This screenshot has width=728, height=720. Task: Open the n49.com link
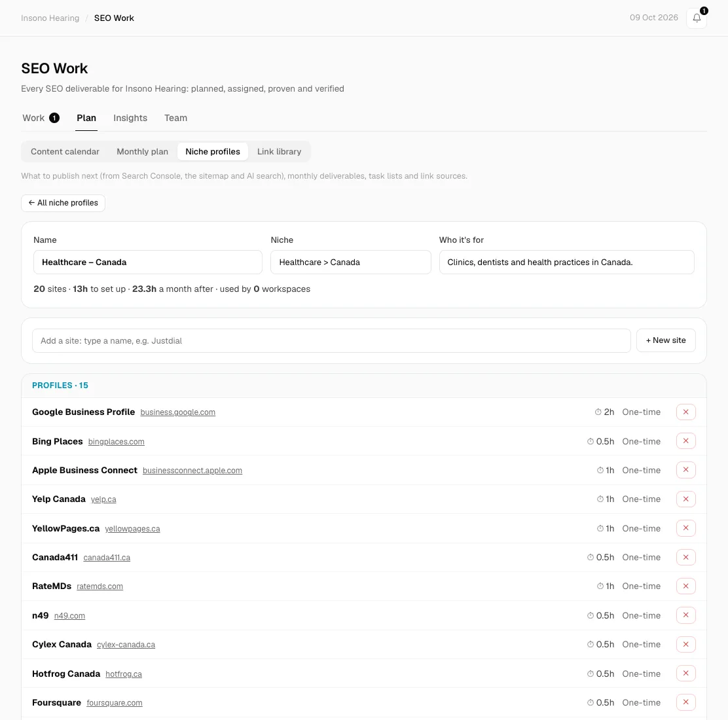pos(69,615)
